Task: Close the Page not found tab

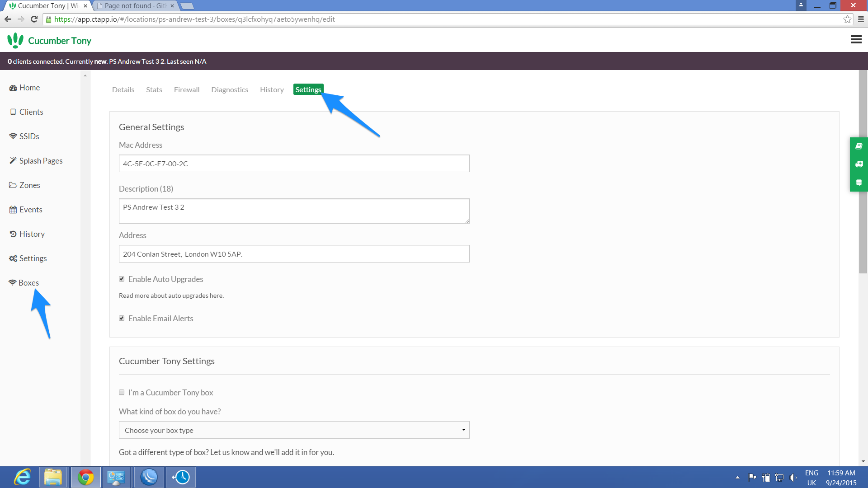Action: (172, 6)
